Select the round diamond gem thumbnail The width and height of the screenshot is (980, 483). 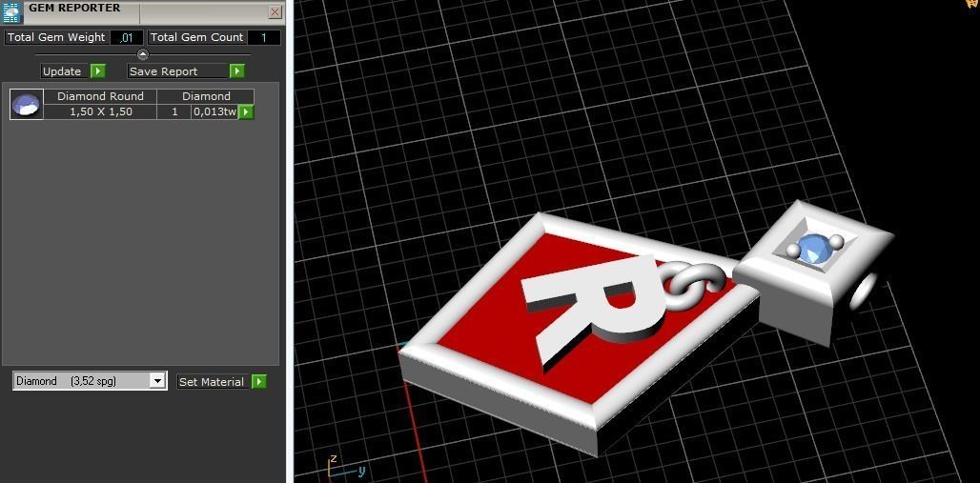click(x=27, y=105)
